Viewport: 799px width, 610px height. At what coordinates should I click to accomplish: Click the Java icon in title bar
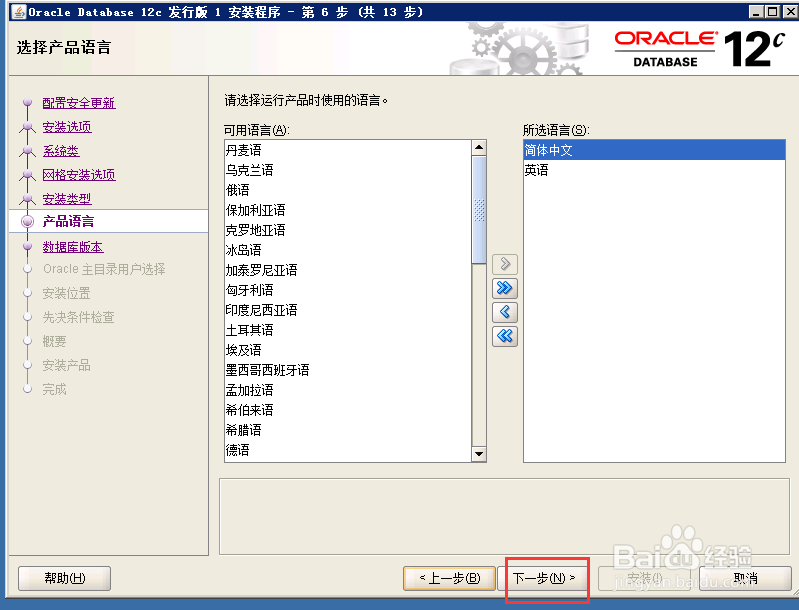point(19,12)
